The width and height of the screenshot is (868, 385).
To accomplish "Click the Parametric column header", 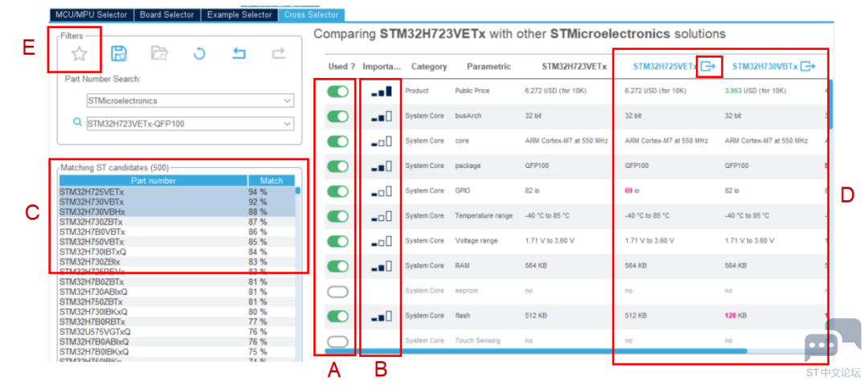I will click(489, 67).
